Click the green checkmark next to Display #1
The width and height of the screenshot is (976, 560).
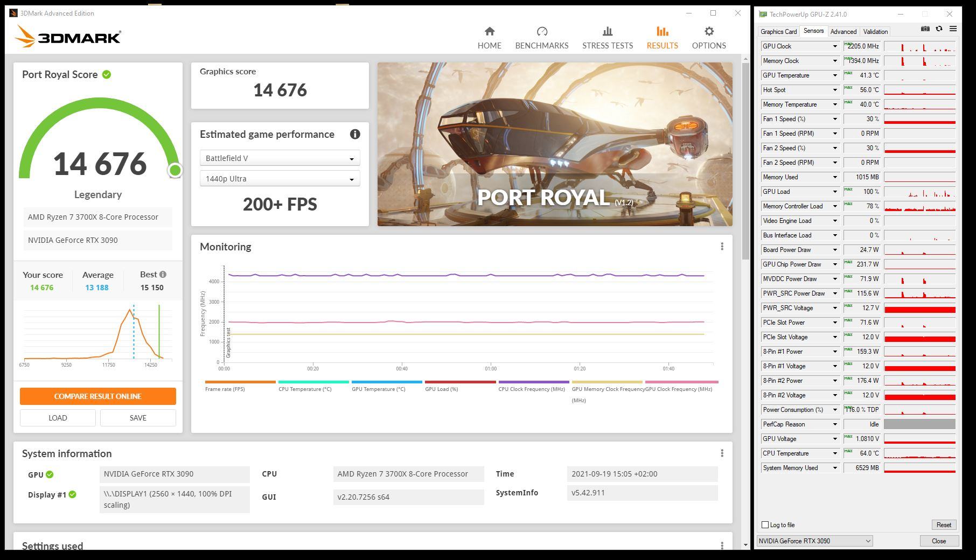[73, 494]
